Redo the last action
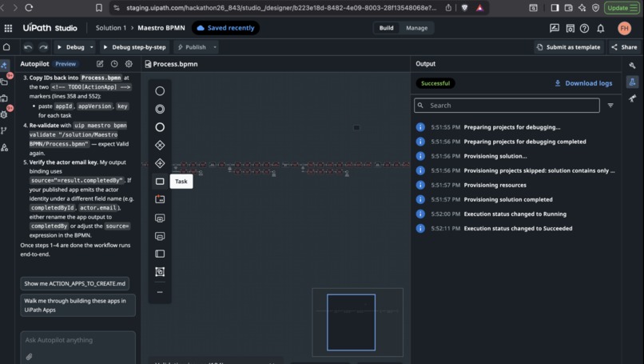The height and width of the screenshot is (364, 644). [x=43, y=47]
